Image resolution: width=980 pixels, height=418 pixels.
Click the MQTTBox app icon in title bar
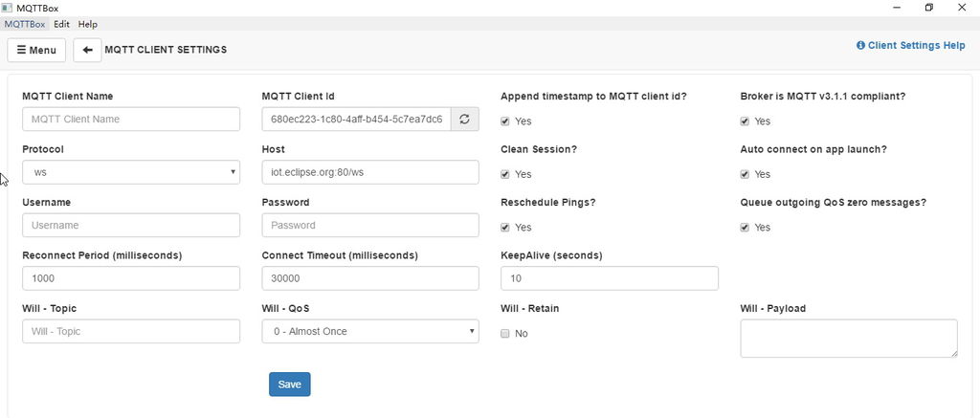8,8
